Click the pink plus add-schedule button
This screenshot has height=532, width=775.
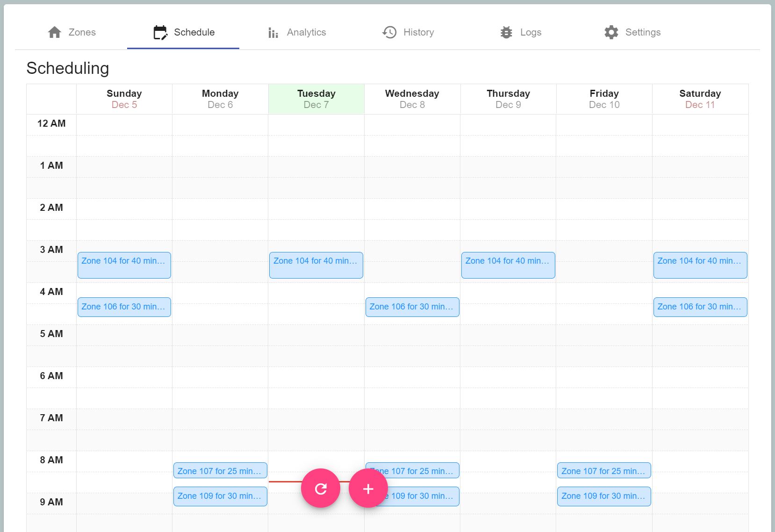368,488
